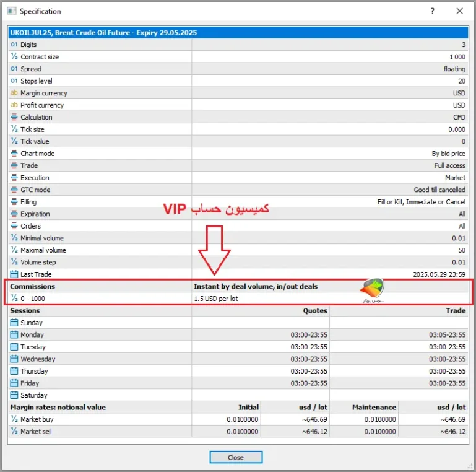
Task: Select the Commissions header label
Action: [x=32, y=286]
